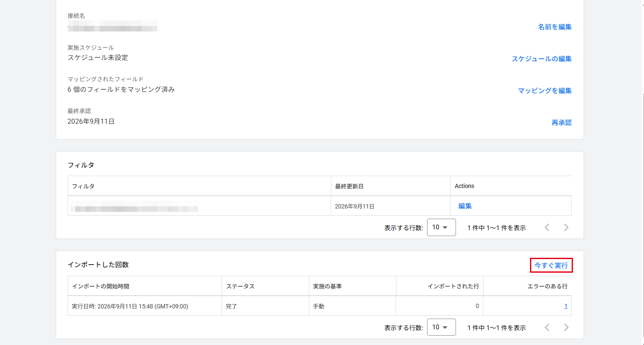Viewport: 644px width, 345px height.
Task: Click the ステータス column header
Action: (x=265, y=286)
